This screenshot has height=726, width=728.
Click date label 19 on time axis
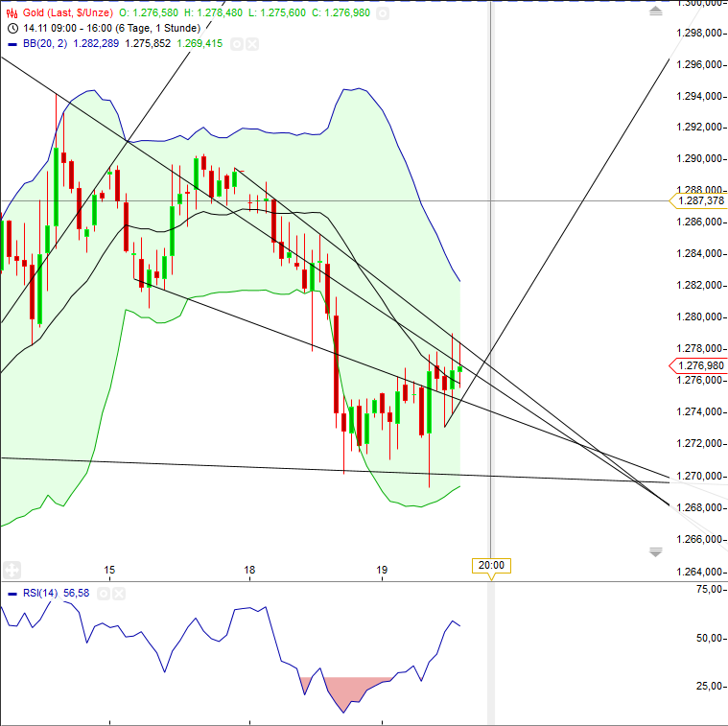click(382, 570)
